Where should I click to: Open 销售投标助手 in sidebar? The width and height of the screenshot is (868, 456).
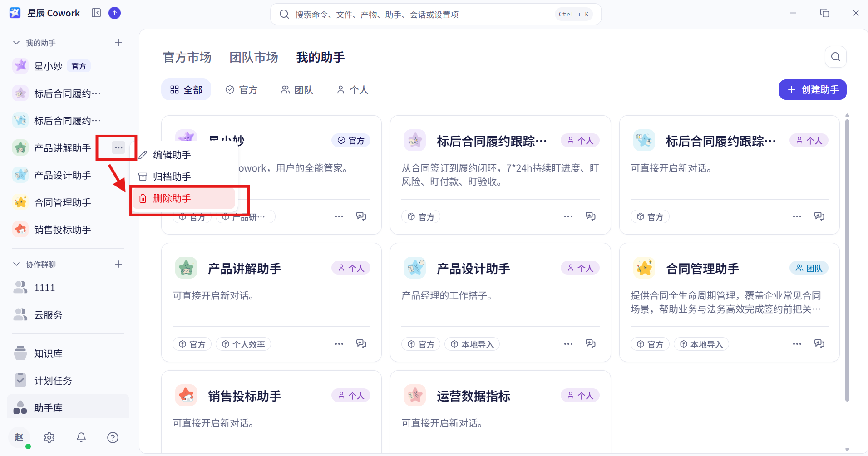(68, 229)
